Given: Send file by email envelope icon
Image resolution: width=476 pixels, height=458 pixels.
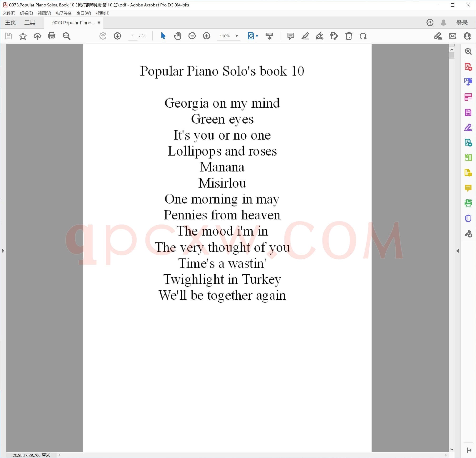Looking at the screenshot, I should [452, 36].
